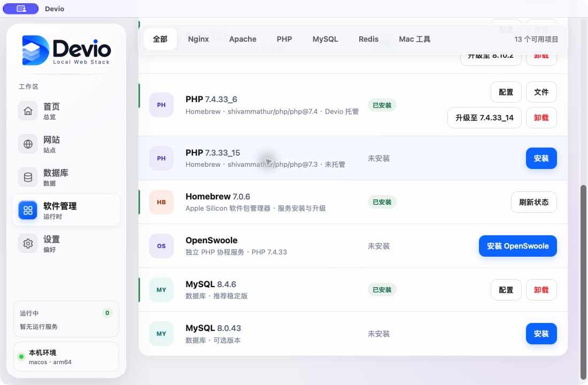Switch to the MySQL filter tab
The image size is (588, 385).
click(325, 39)
